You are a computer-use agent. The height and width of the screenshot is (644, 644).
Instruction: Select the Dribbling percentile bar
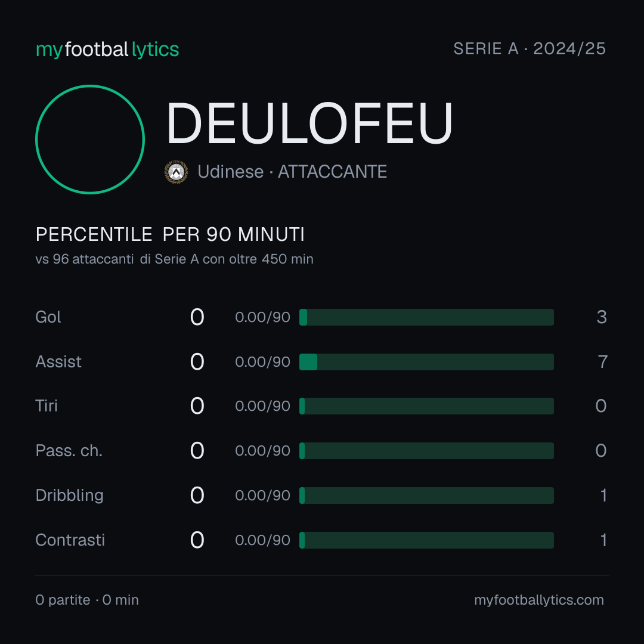coord(426,496)
